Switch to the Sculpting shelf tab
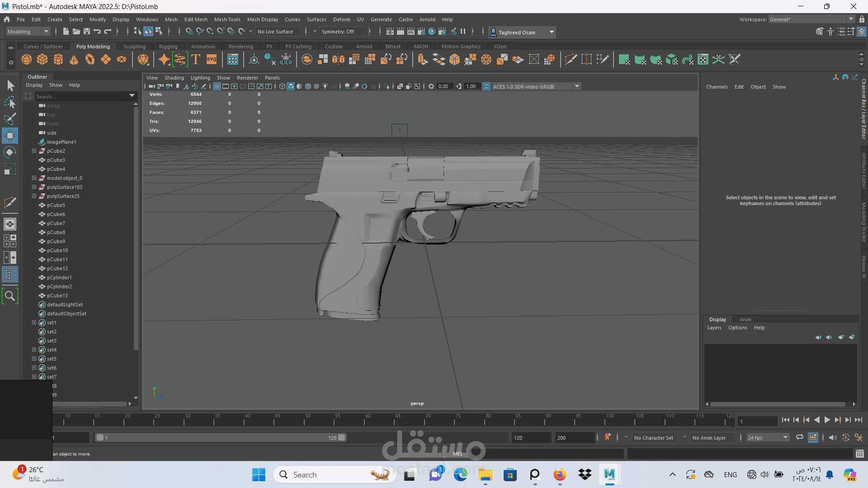 (x=134, y=47)
